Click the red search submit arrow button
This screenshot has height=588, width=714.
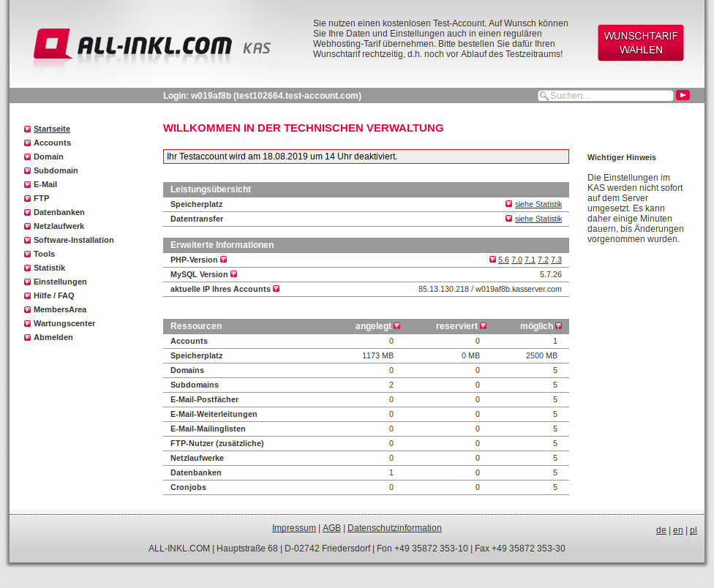(x=683, y=95)
